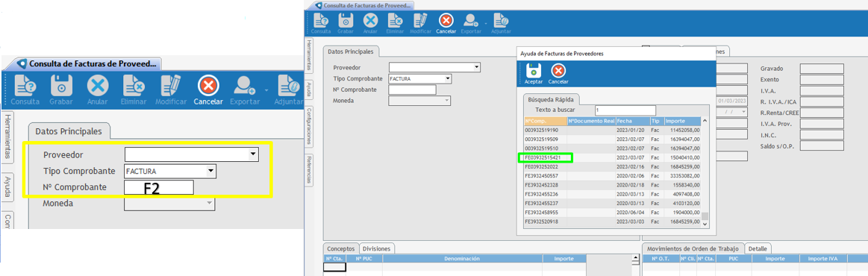This screenshot has width=868, height=276.
Task: Click the invoice list scrollbar up arrow
Action: coord(705,121)
